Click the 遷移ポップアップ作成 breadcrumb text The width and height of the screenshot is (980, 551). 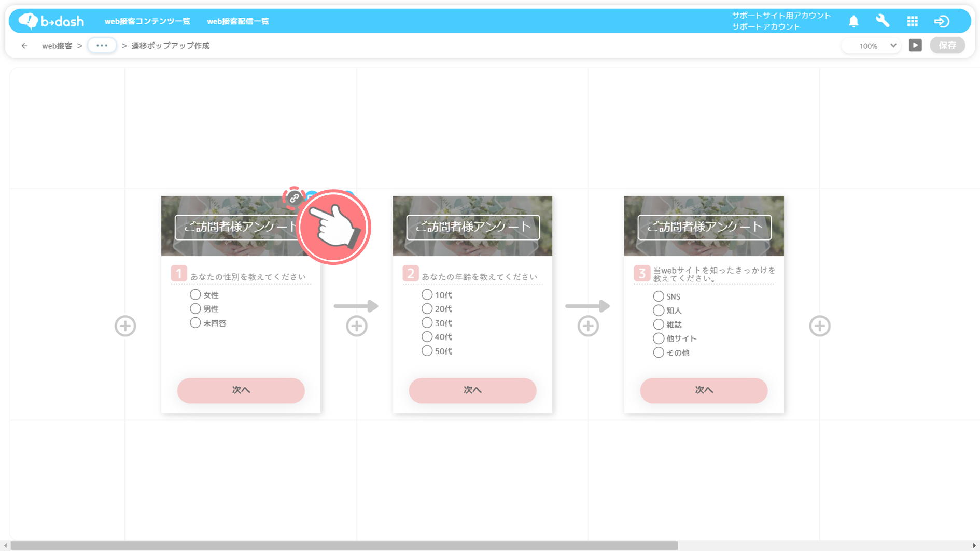point(171,46)
